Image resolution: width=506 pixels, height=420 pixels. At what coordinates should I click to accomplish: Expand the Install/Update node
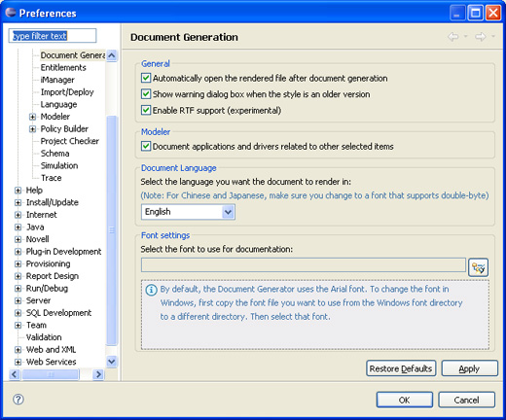(18, 202)
